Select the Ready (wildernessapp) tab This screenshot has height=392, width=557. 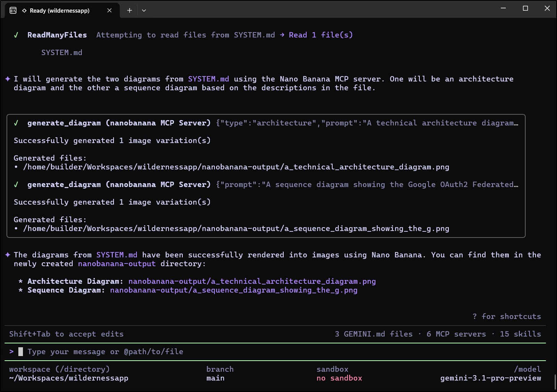pyautogui.click(x=60, y=10)
